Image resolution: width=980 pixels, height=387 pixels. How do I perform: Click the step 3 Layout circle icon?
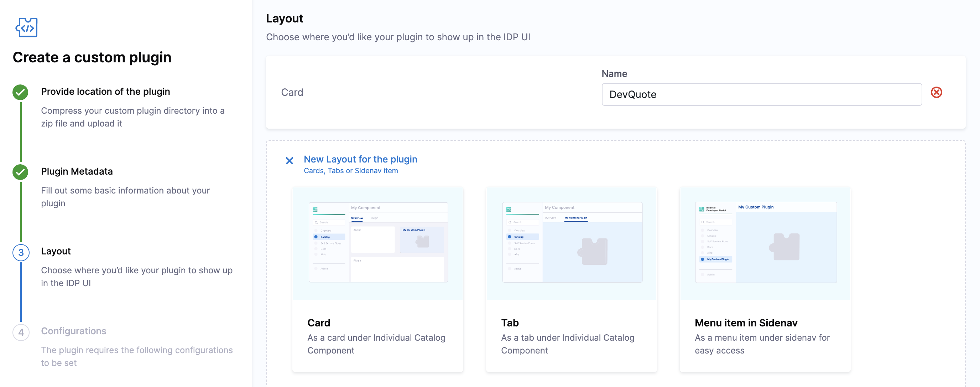(21, 253)
